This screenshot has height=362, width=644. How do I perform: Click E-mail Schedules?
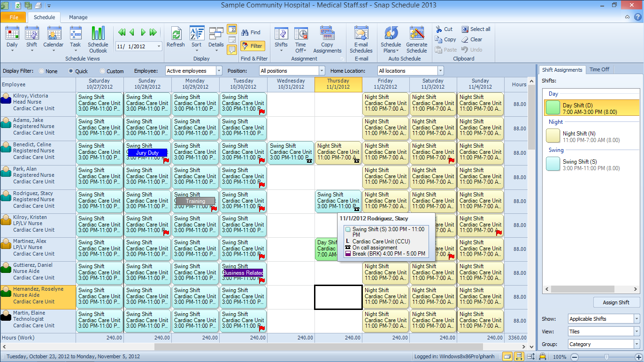(x=361, y=39)
